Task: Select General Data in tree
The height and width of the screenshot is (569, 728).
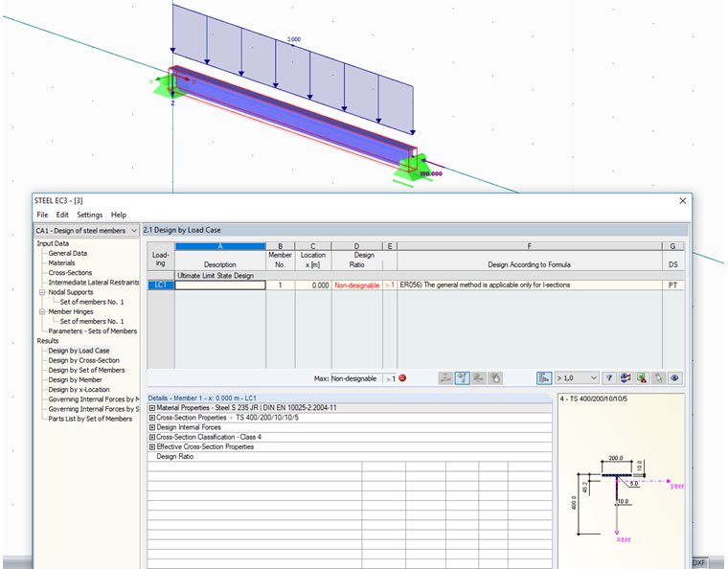Action: point(68,254)
